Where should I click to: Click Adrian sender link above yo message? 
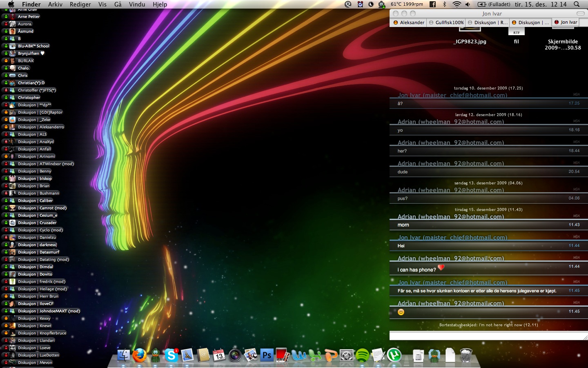click(451, 121)
